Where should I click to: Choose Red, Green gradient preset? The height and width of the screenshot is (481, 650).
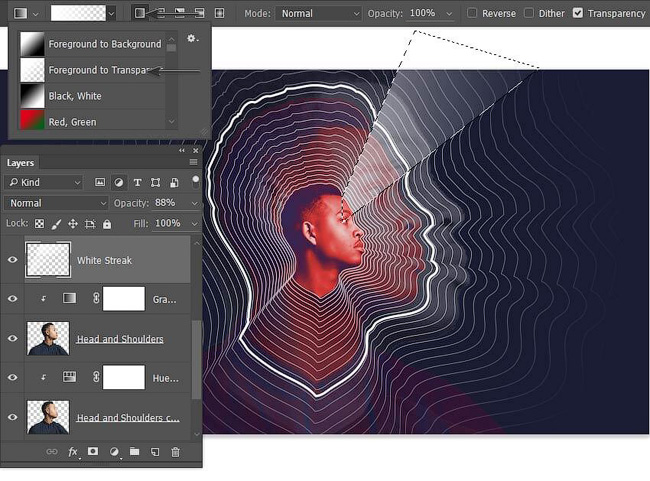point(92,121)
